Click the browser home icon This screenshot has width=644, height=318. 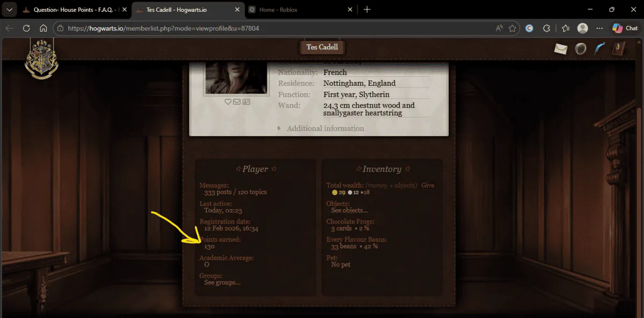tap(43, 28)
